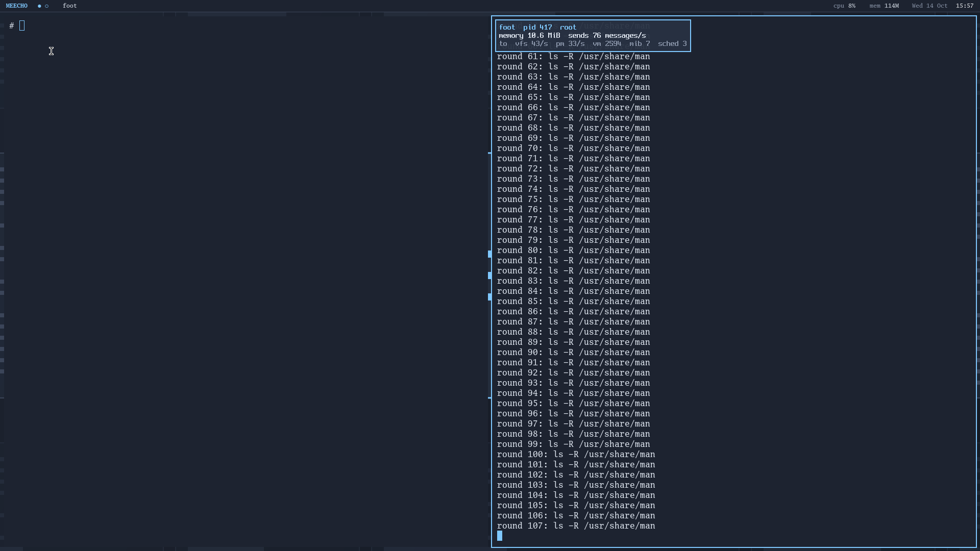Viewport: 980px width, 551px height.
Task: Click the 'vfs 43/s' stat in overlay
Action: [531, 44]
